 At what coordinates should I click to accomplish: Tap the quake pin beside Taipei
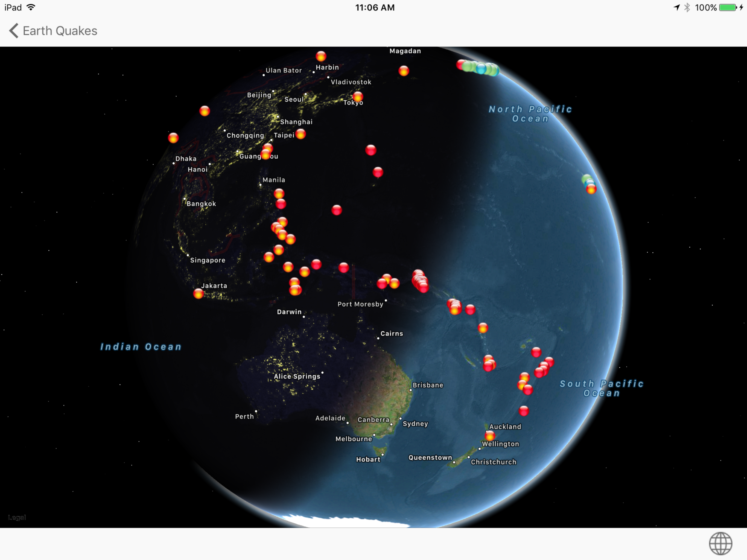[x=300, y=134]
